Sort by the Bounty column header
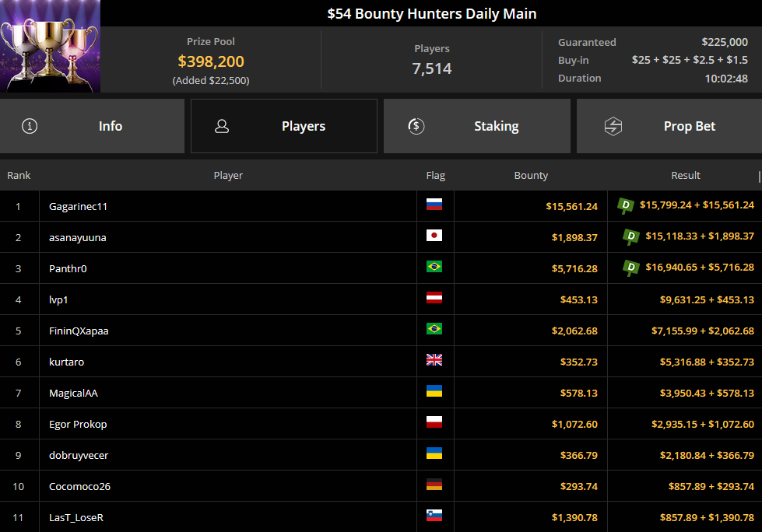The image size is (762, 532). (x=531, y=175)
